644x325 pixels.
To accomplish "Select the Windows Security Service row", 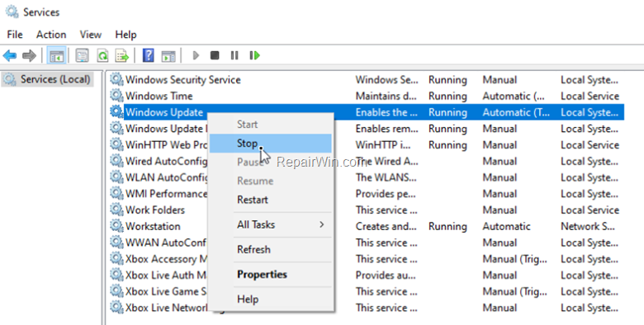I will coord(367,80).
